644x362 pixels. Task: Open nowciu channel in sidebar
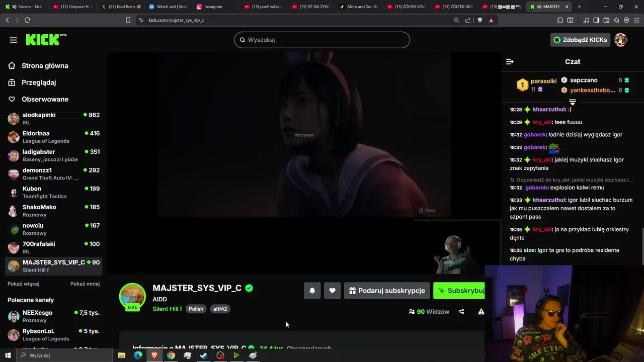(x=53, y=229)
